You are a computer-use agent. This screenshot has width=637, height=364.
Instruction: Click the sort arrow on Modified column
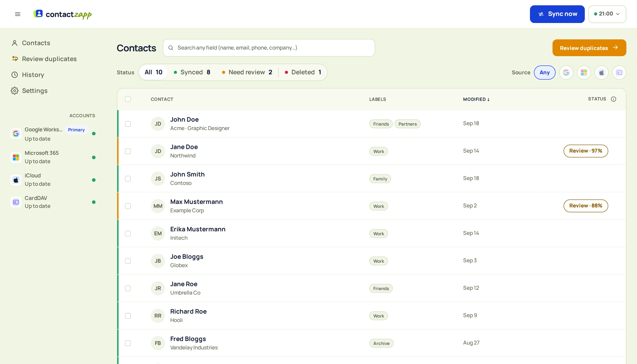pos(488,100)
